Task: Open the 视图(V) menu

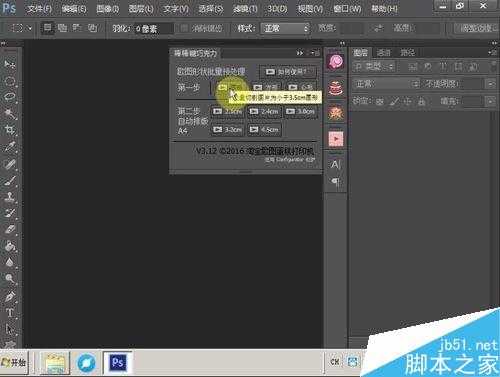Action: pos(310,9)
